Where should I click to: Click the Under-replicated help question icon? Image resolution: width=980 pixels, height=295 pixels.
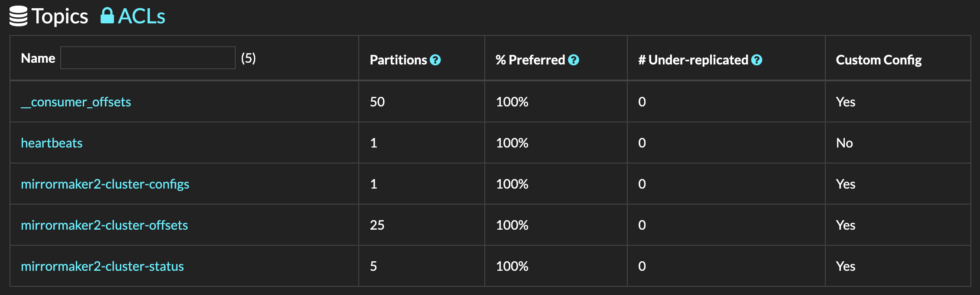pyautogui.click(x=756, y=60)
